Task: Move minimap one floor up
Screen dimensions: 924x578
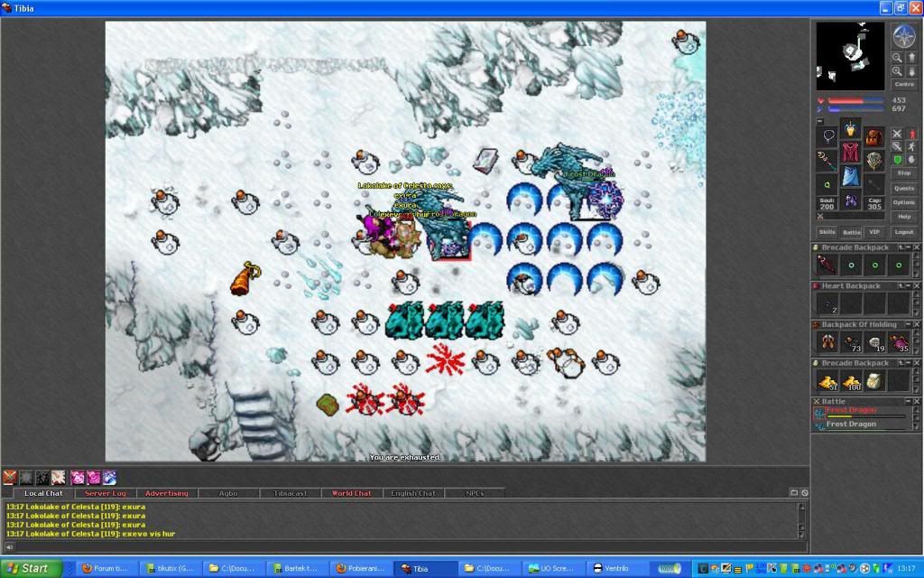Action: [x=911, y=58]
